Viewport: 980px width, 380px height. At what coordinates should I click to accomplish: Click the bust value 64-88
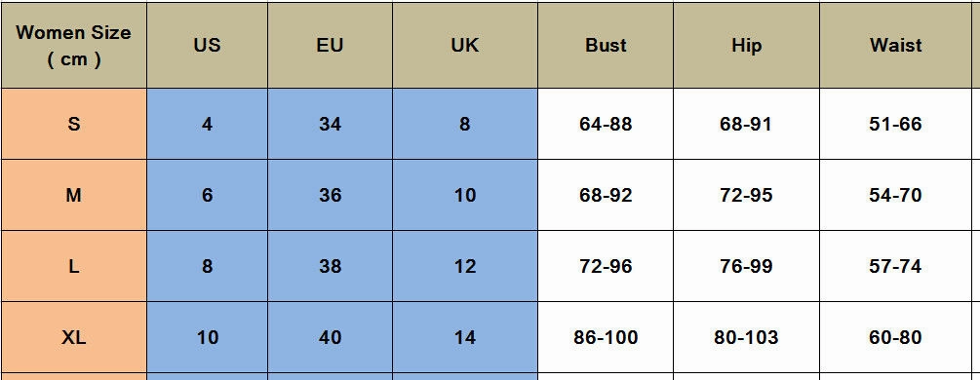(606, 124)
